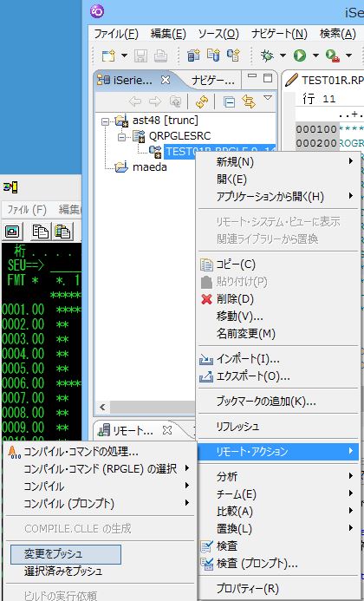Image resolution: width=364 pixels, height=601 pixels.
Task: Click the Print toolbar icon
Action: click(160, 56)
